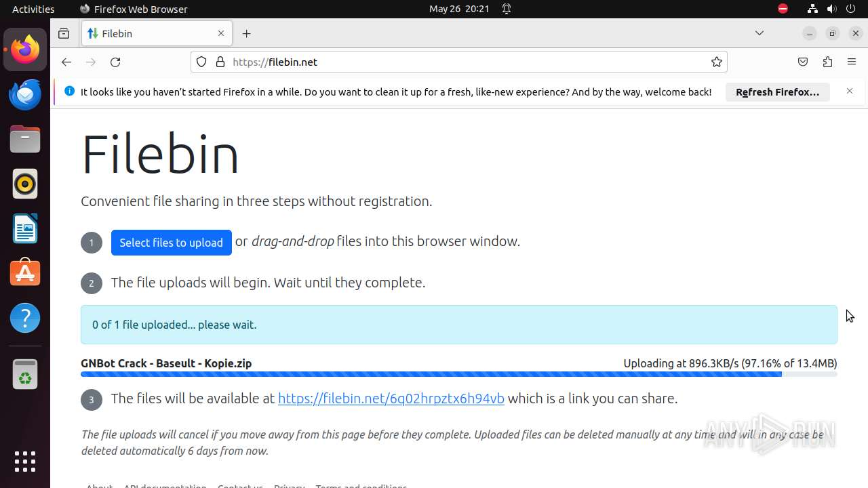Click the Refresh Firefox… button
Viewport: 868px width, 488px height.
(x=778, y=92)
